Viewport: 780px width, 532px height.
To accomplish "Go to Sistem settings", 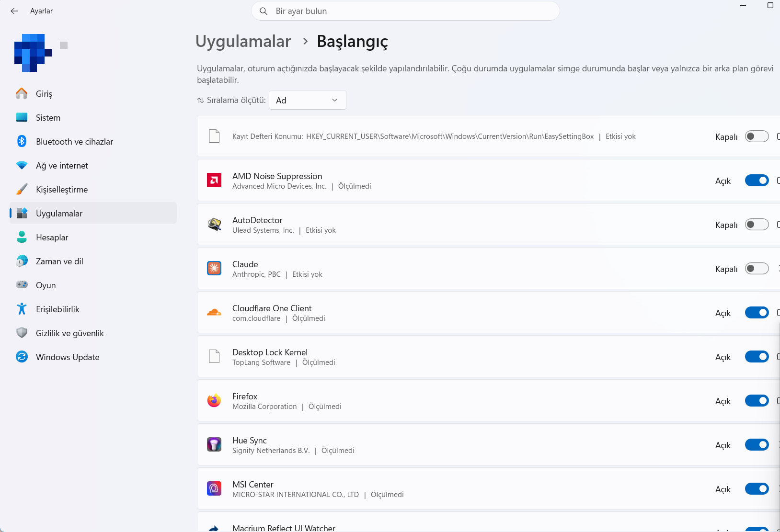I will pos(93,117).
